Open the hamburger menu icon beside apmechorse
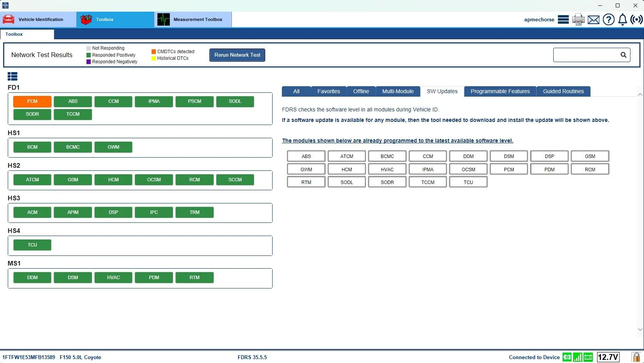Viewport: 644px width, 363px height. point(563,19)
